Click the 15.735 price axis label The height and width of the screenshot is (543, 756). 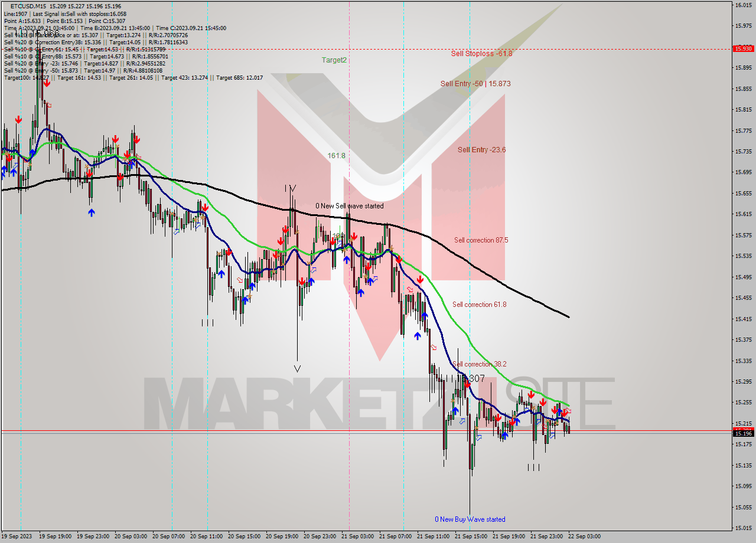tap(742, 151)
